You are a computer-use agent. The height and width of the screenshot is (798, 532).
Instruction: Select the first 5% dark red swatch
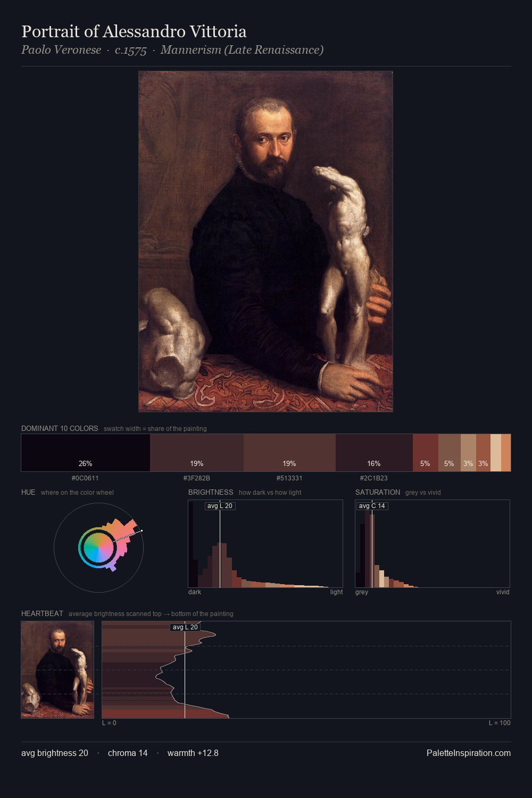pyautogui.click(x=426, y=453)
